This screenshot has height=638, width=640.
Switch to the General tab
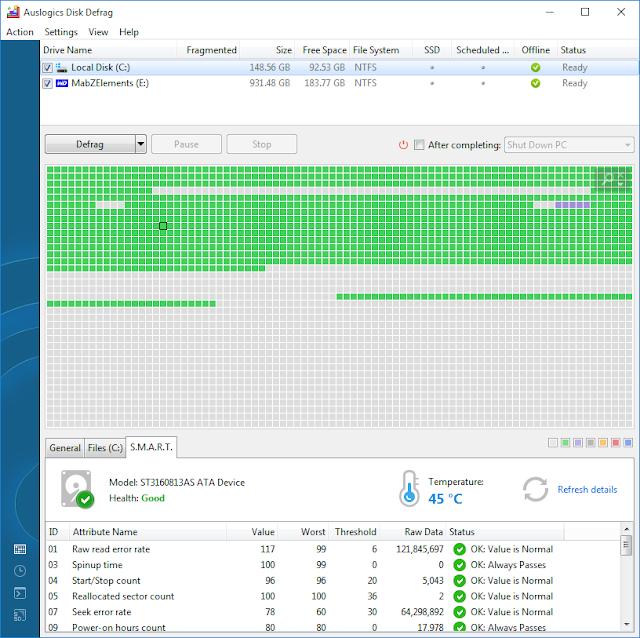(x=65, y=448)
